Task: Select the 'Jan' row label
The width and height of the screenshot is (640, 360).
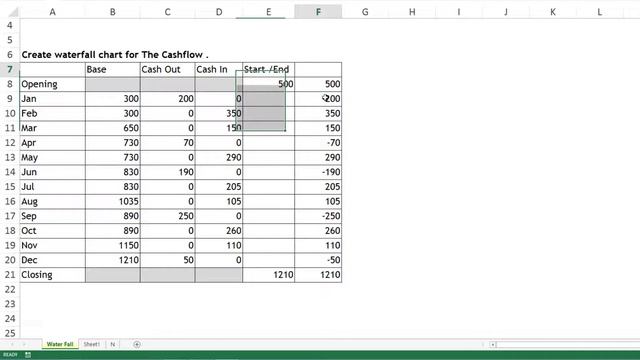Action: pos(53,99)
